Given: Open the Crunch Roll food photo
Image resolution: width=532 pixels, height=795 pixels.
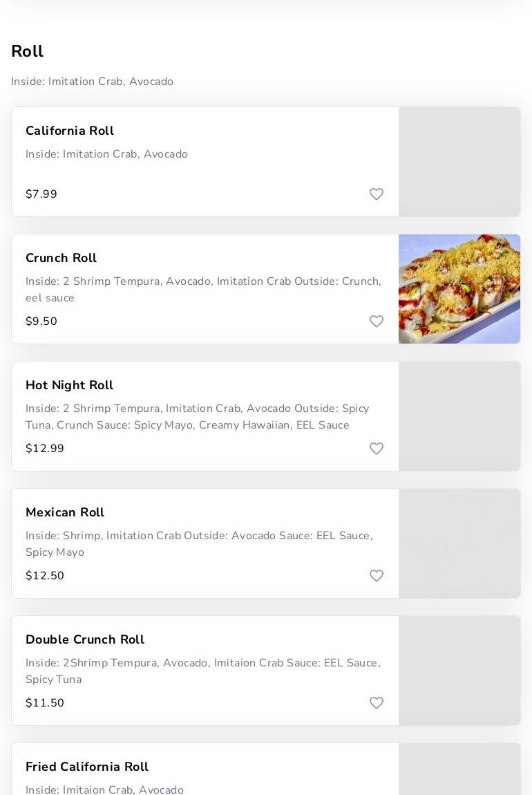Looking at the screenshot, I should point(459,289).
